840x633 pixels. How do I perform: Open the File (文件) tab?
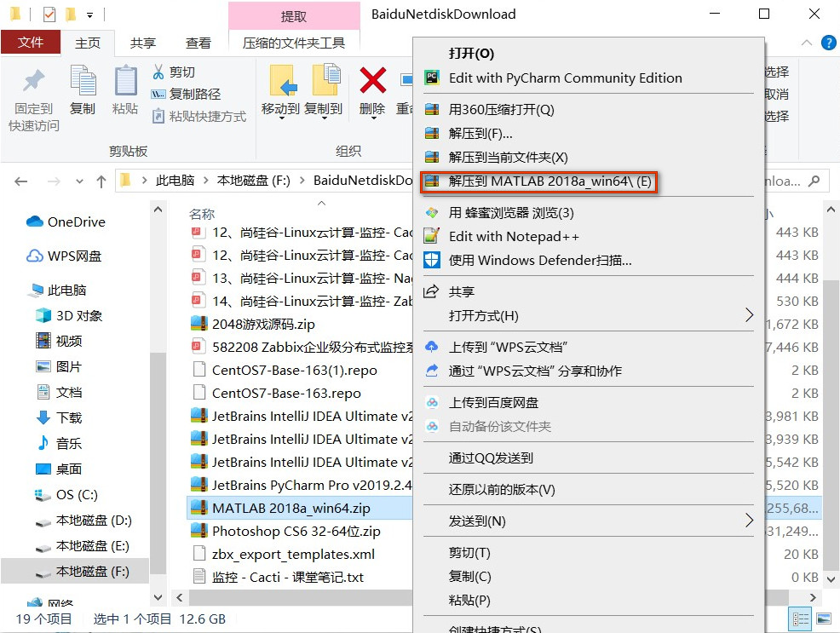pos(31,43)
